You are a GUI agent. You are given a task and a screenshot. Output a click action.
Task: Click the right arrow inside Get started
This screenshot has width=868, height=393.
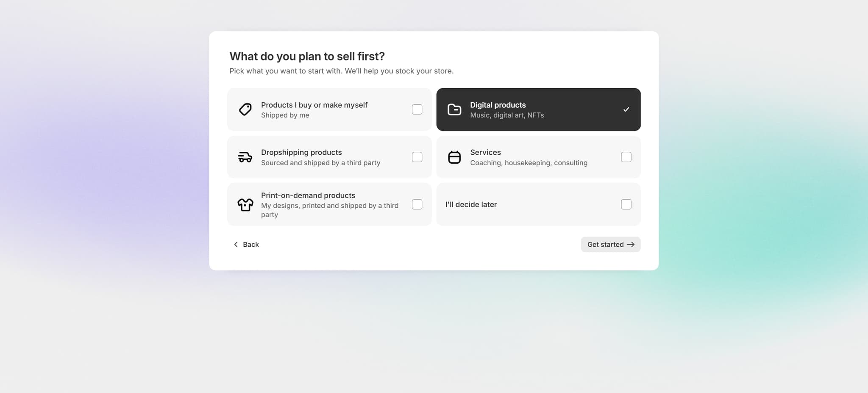(x=631, y=244)
